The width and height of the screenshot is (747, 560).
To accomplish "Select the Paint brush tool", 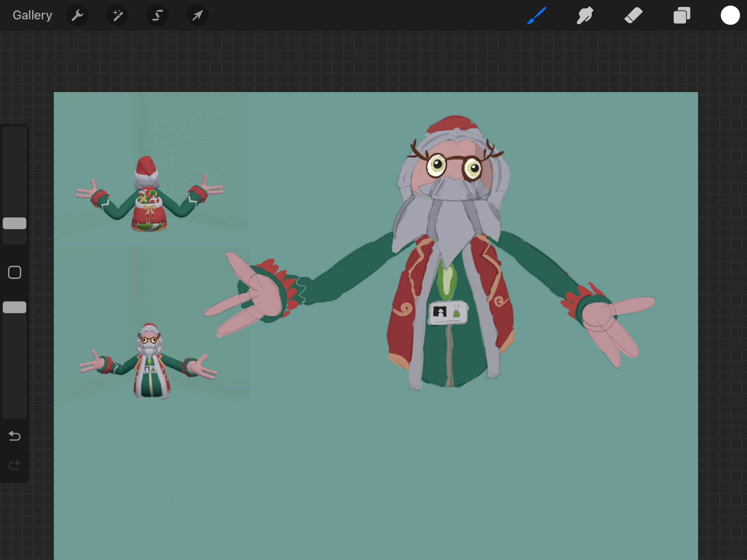I will click(x=537, y=15).
